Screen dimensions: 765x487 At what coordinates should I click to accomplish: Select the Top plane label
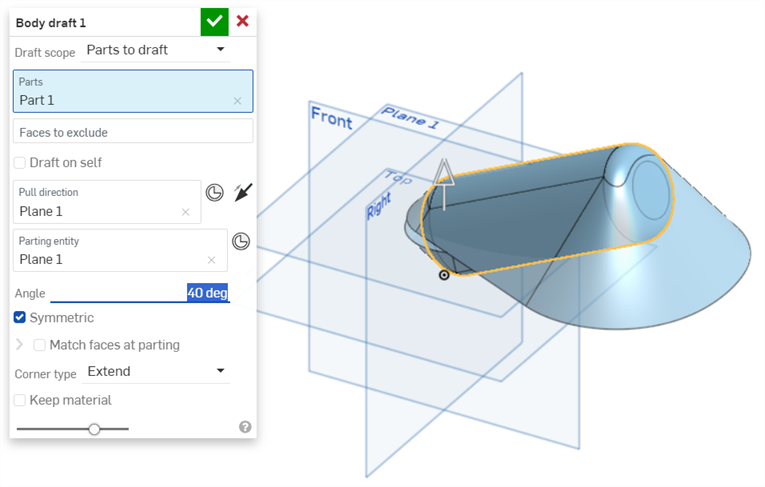[x=399, y=177]
